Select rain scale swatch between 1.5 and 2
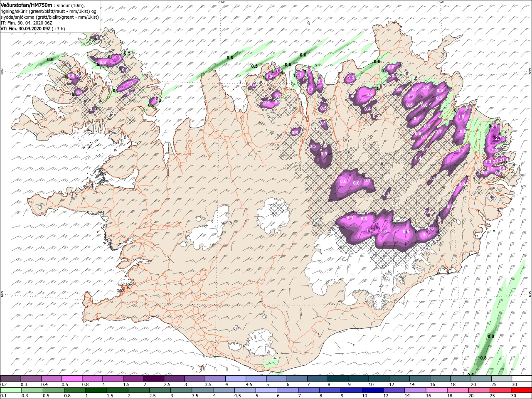This screenshot has width=532, height=399. [117, 390]
